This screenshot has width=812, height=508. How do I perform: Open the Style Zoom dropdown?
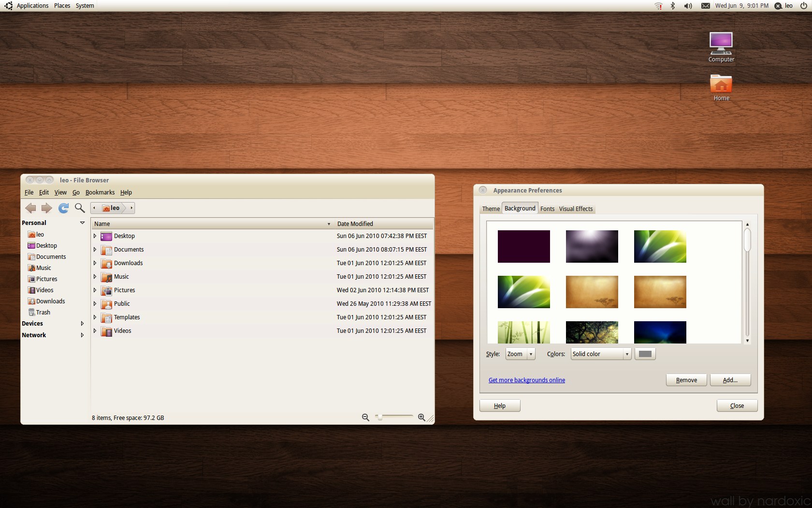(520, 354)
